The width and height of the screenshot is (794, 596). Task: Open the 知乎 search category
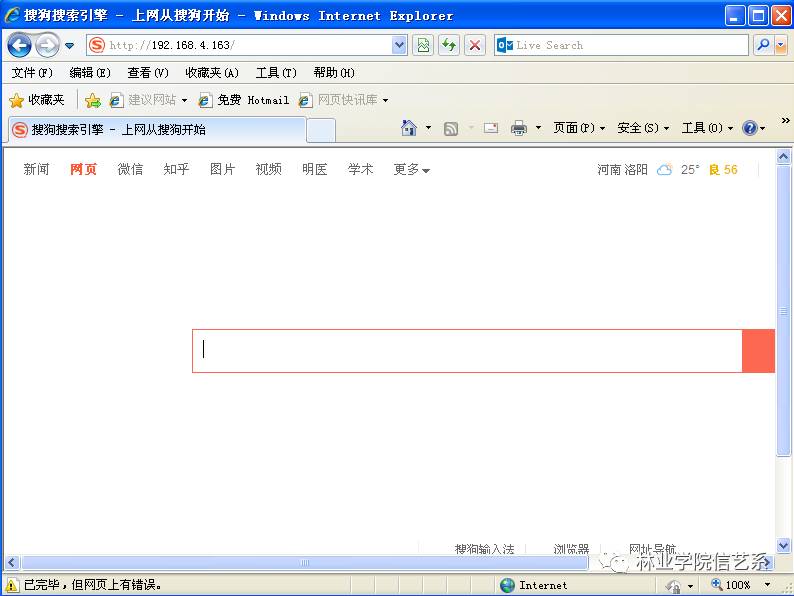pos(176,169)
